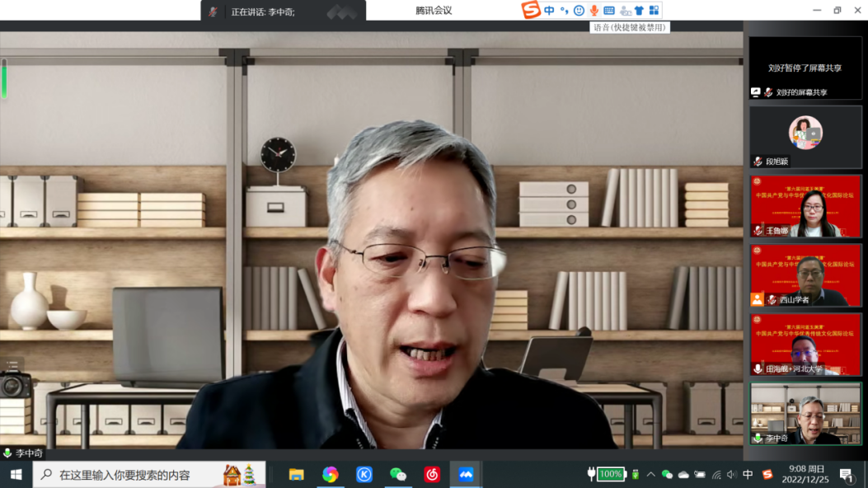Click the Tencent Meeting taskbar icon

(464, 474)
